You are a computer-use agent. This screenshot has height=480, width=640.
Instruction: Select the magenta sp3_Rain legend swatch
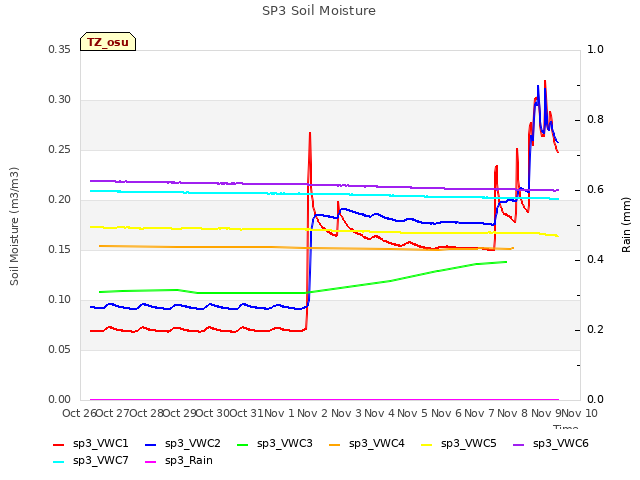pos(151,462)
